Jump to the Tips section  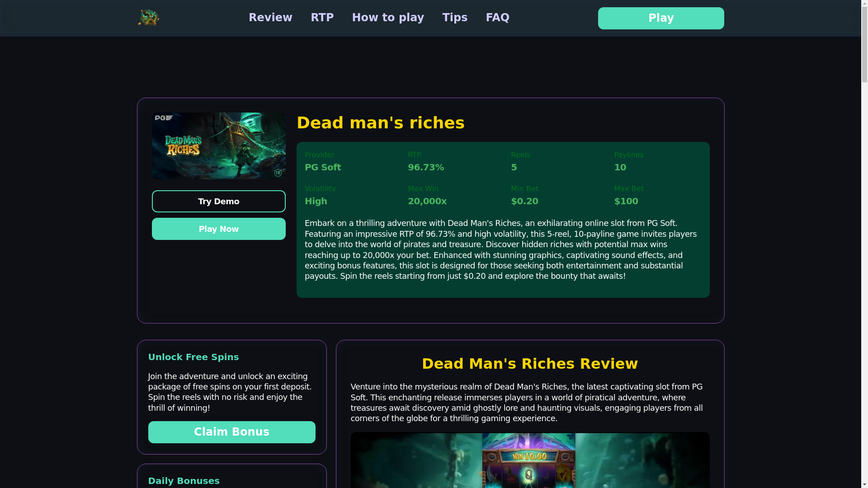[455, 18]
